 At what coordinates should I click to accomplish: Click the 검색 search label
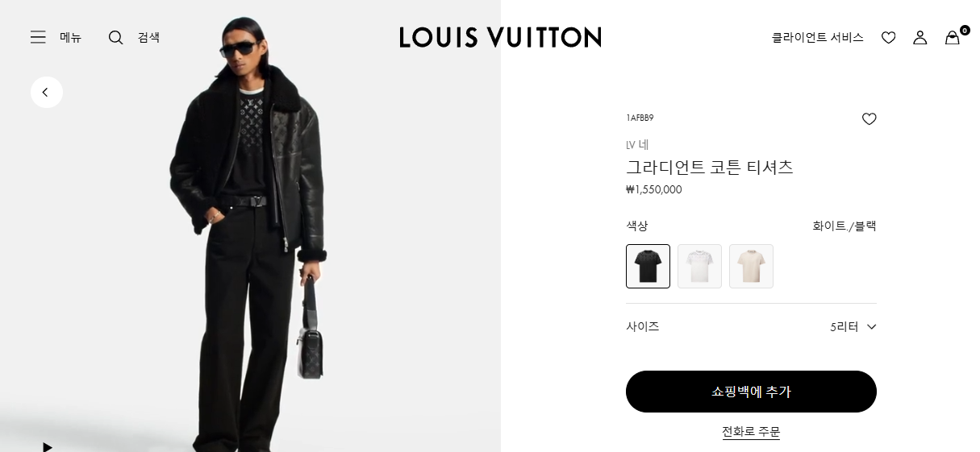[148, 37]
